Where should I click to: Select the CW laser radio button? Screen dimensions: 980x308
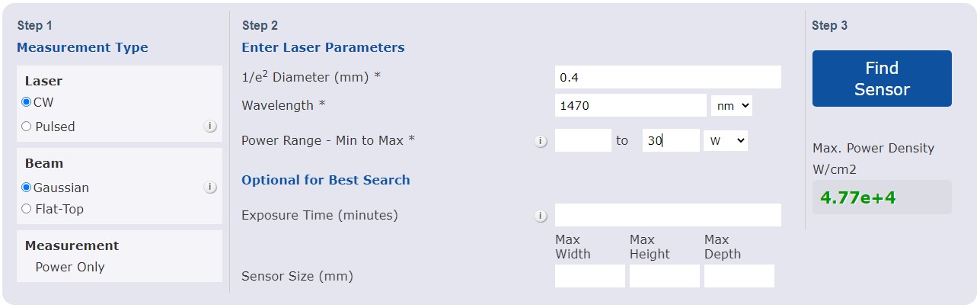coord(27,102)
